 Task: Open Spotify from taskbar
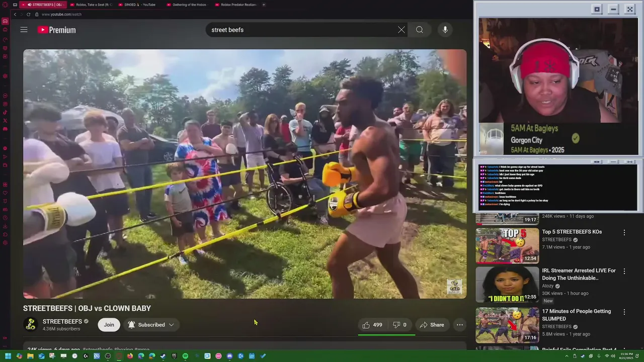[x=185, y=356]
